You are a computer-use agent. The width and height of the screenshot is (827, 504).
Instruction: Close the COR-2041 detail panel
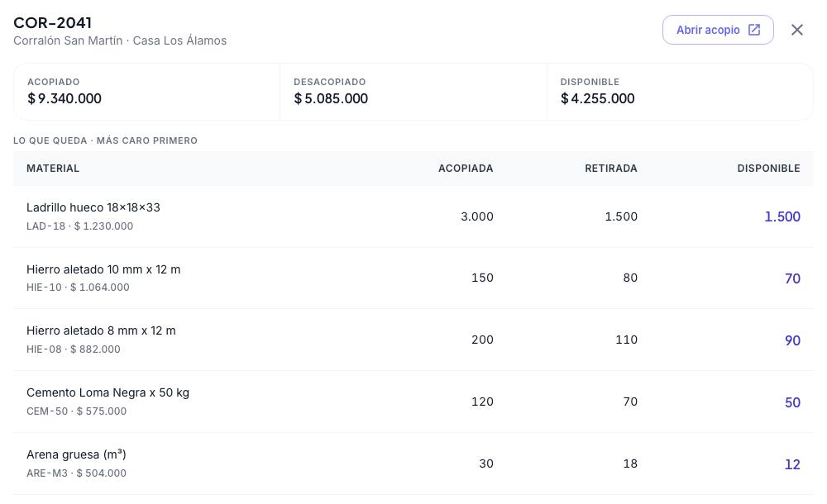coord(797,30)
